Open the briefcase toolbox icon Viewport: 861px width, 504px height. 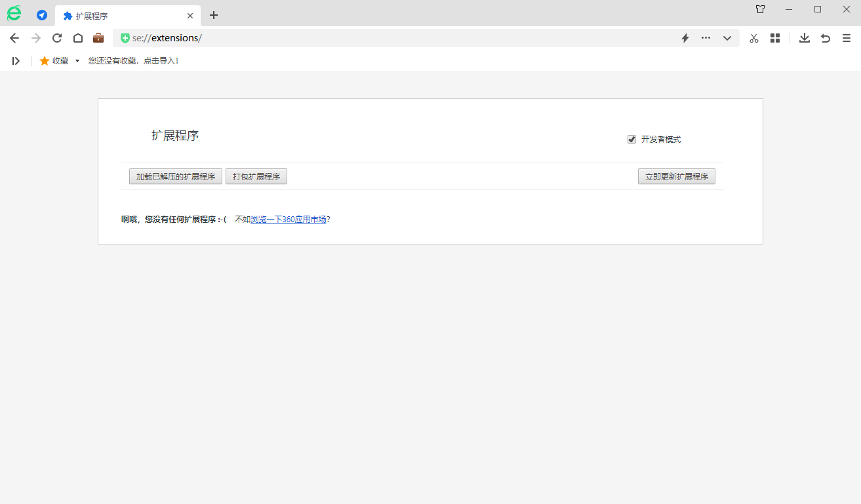point(98,38)
